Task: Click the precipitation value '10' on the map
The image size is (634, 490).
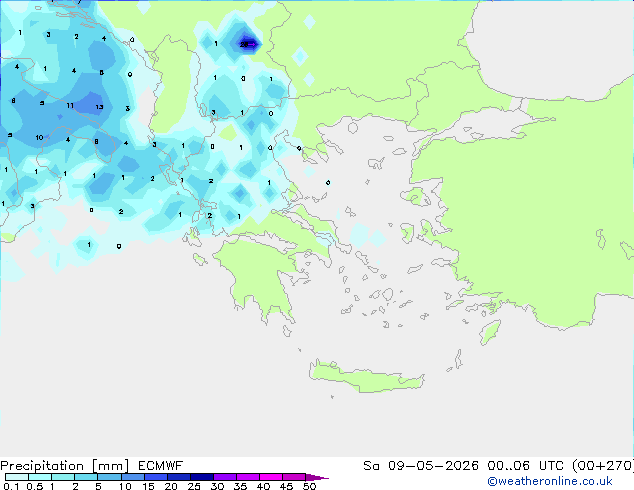Action: point(39,137)
